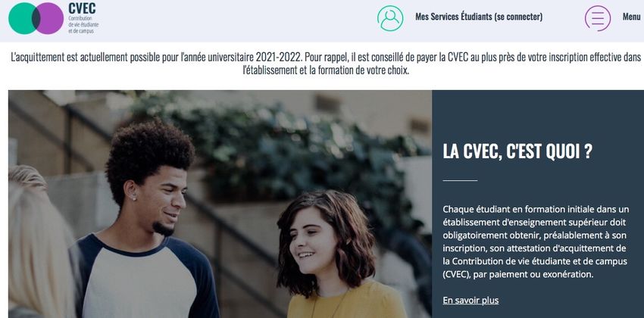Open the purple hamburger menu icon
Viewport: 644px width, 318px height.
[598, 18]
